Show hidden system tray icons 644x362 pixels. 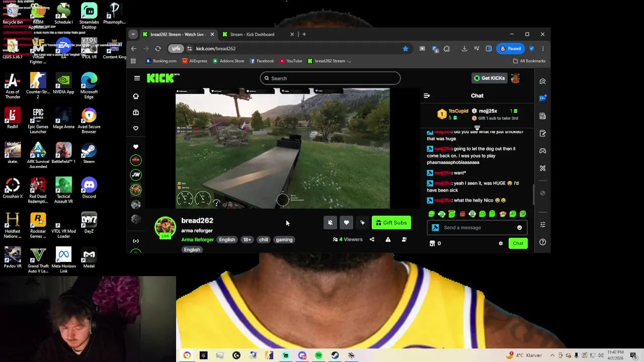[x=552, y=355]
